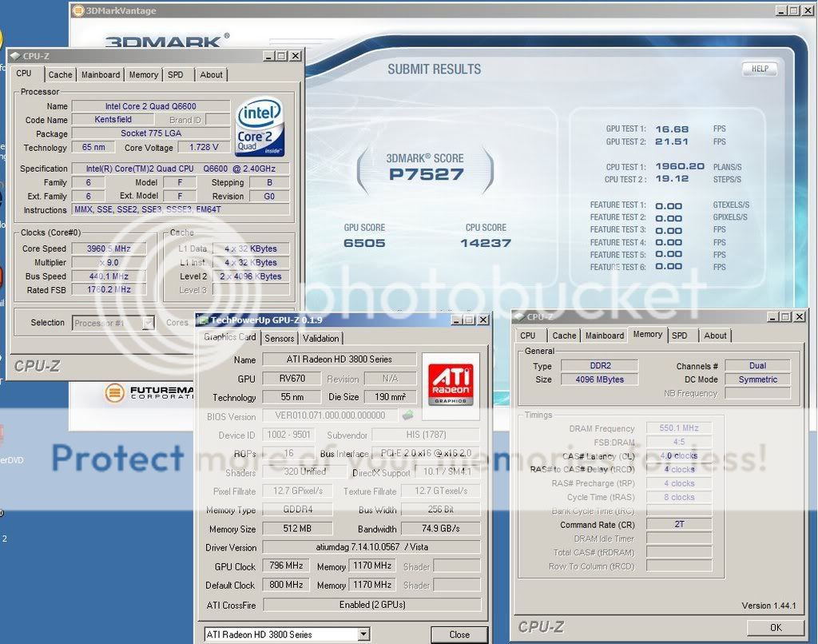Maximize the GPU-Z window
Viewport: 818px width, 644px height.
tap(469, 320)
